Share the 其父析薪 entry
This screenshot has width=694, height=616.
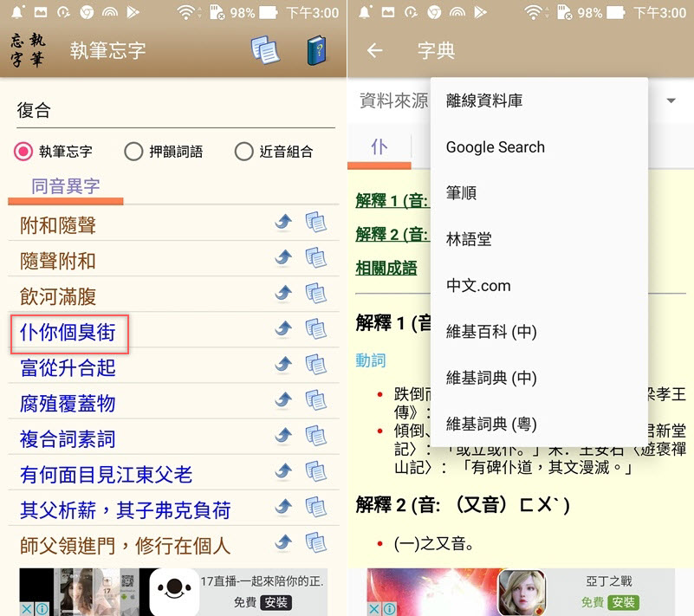click(x=283, y=506)
